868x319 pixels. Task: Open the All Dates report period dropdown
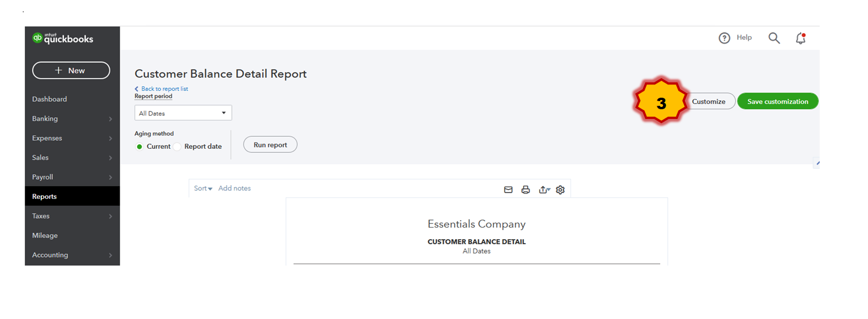(183, 113)
